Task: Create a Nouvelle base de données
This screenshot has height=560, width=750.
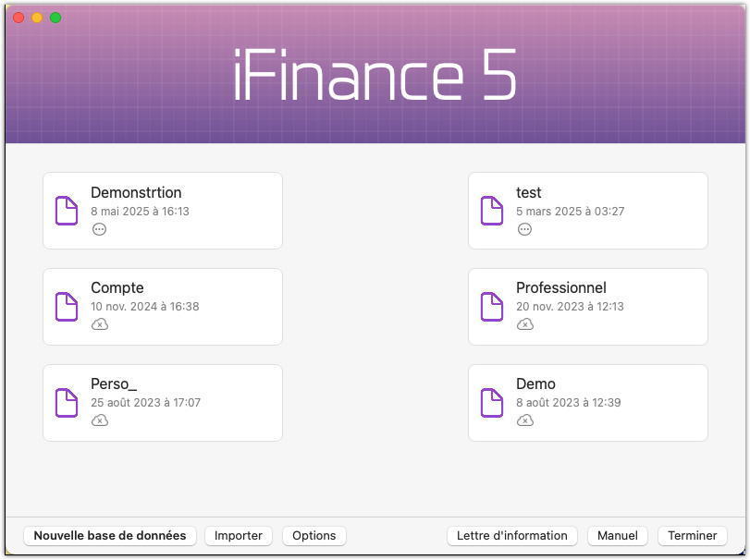Action: click(110, 536)
